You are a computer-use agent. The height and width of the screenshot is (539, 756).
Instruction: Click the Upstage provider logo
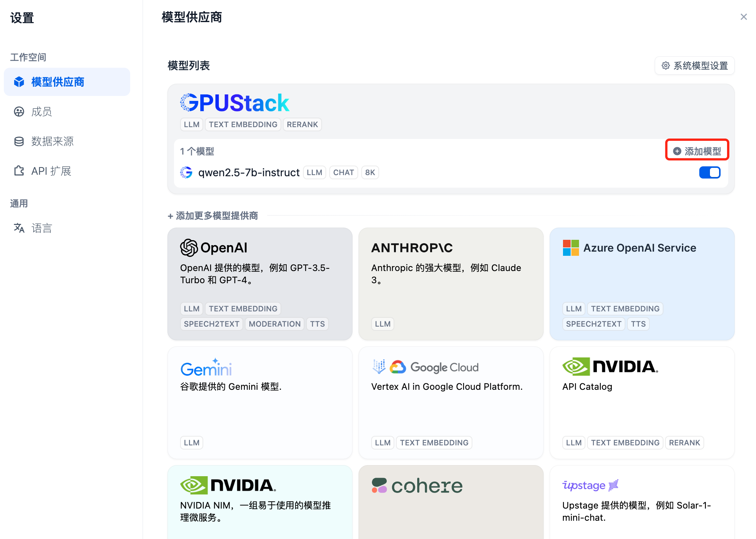590,485
